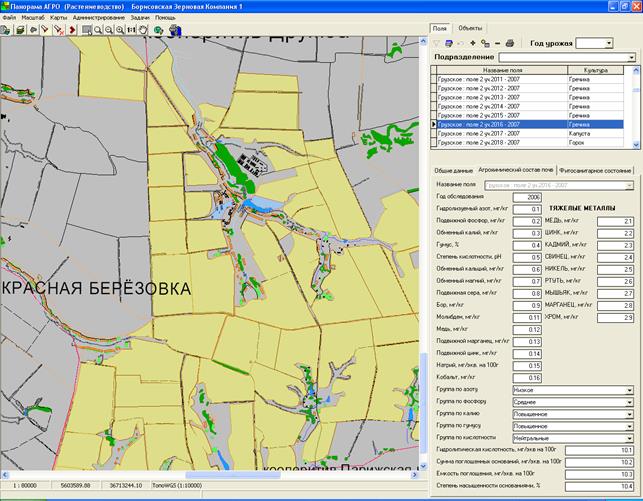Click the field list scroll down arrow

tap(636, 144)
